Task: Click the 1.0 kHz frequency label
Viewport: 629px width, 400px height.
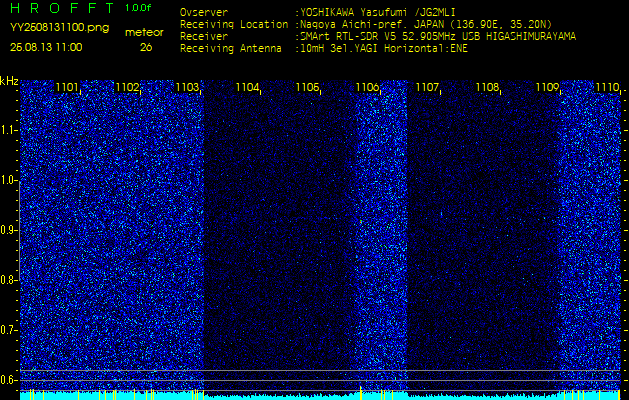Action: 8,181
